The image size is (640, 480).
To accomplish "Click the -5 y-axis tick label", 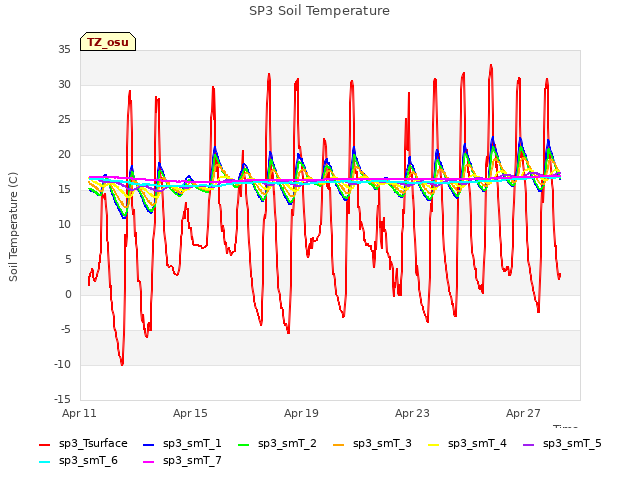I will [66, 330].
